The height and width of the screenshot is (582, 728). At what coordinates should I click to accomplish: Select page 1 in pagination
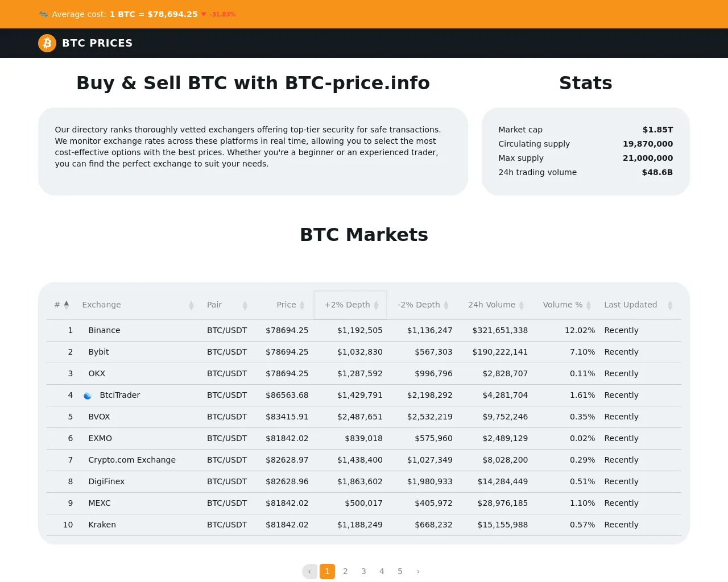327,571
